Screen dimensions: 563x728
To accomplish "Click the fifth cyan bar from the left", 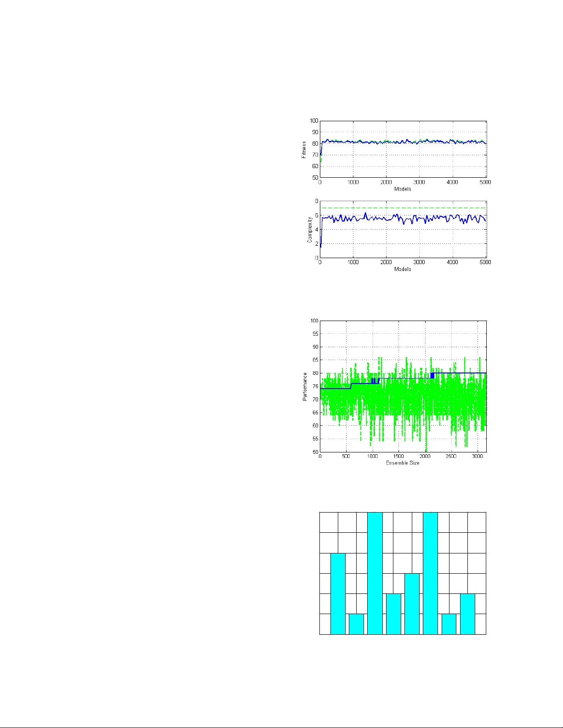I will pyautogui.click(x=412, y=604).
